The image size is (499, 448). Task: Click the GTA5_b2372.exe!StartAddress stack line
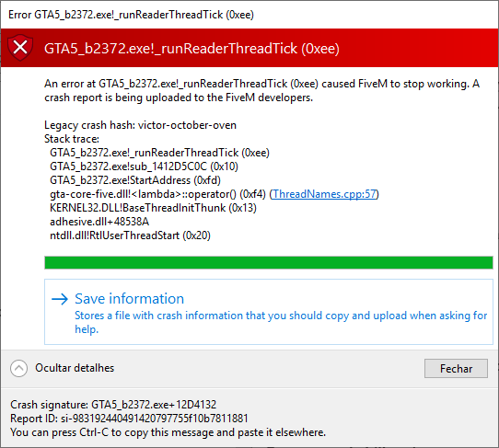[135, 180]
